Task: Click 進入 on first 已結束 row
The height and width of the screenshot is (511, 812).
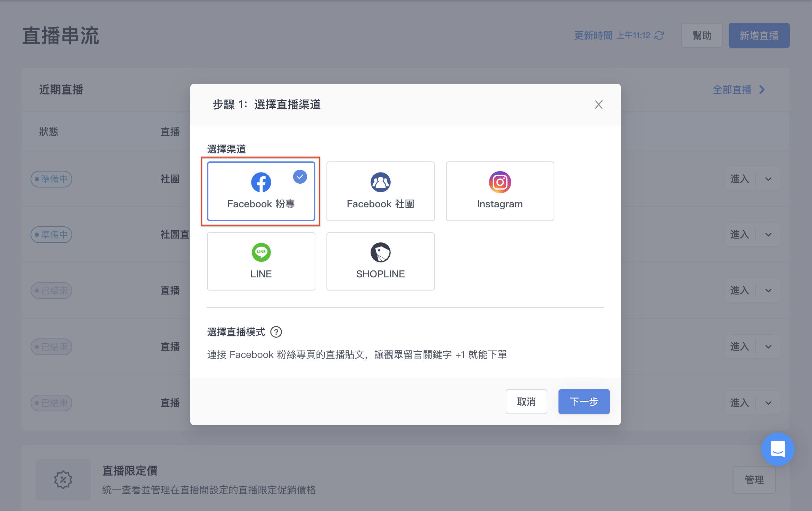Action: pyautogui.click(x=740, y=291)
